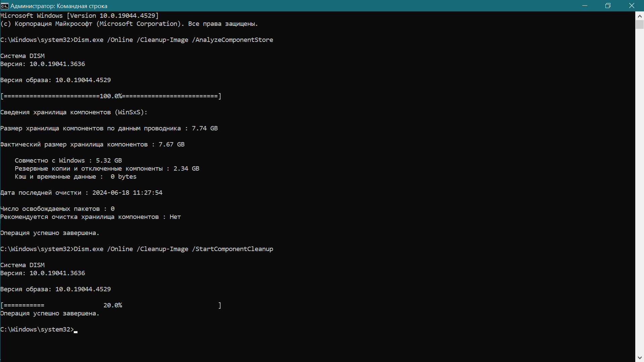Close the Администратор: Командная строка window
Screen dimensions: 644x362
(632, 6)
